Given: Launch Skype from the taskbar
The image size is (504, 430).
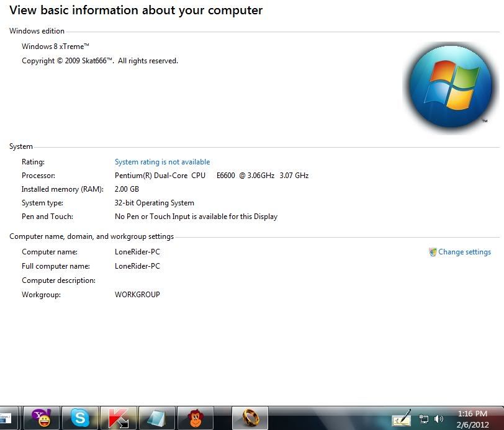Looking at the screenshot, I should pyautogui.click(x=80, y=418).
